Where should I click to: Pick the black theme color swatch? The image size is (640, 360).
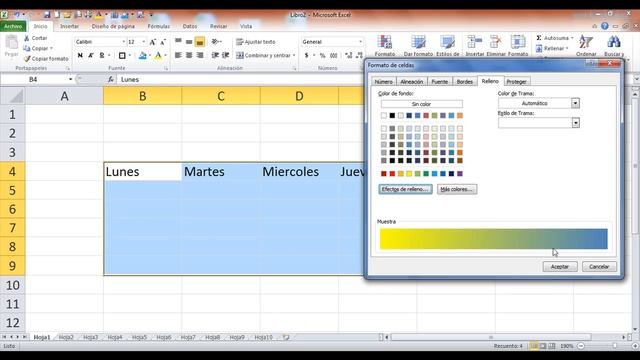[x=392, y=116]
